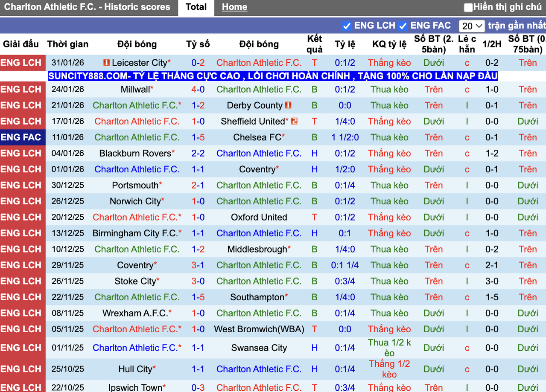Click the date 24/01/26
The width and height of the screenshot is (546, 392).
click(68, 90)
